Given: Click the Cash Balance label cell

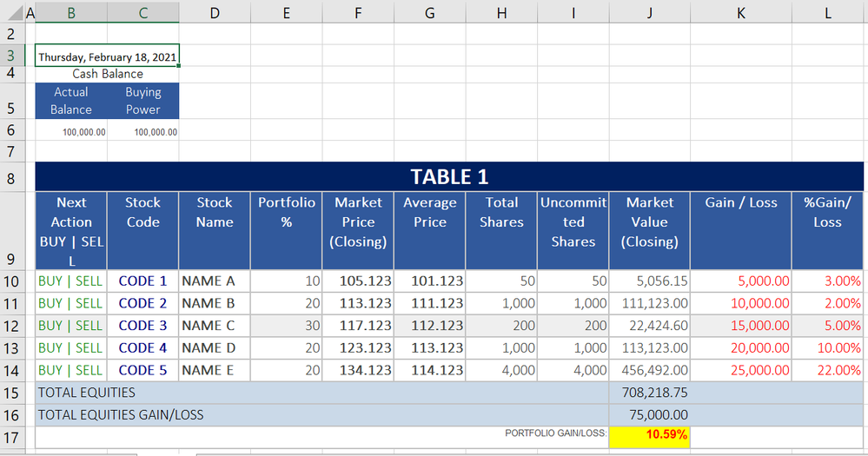Looking at the screenshot, I should [107, 74].
